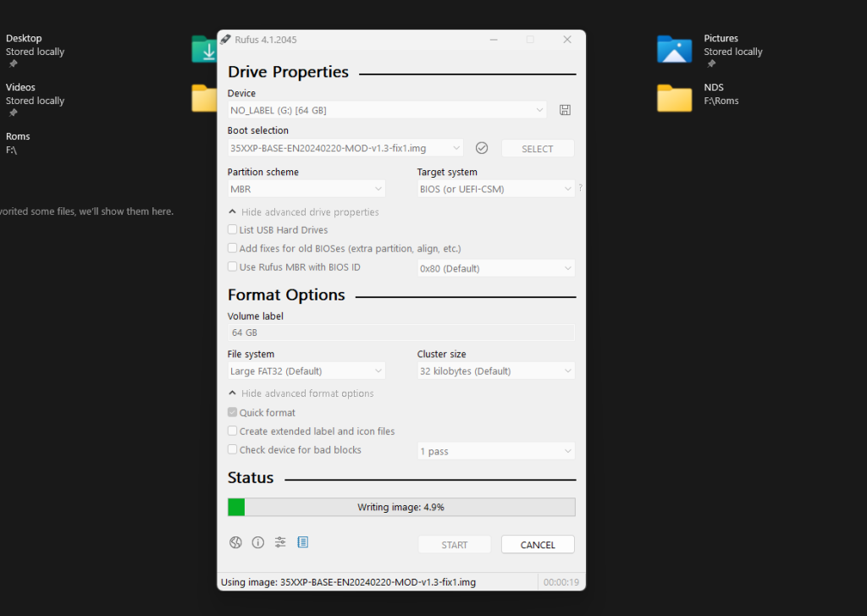This screenshot has width=867, height=616.
Task: Open the Boot selection dropdown
Action: [x=345, y=148]
